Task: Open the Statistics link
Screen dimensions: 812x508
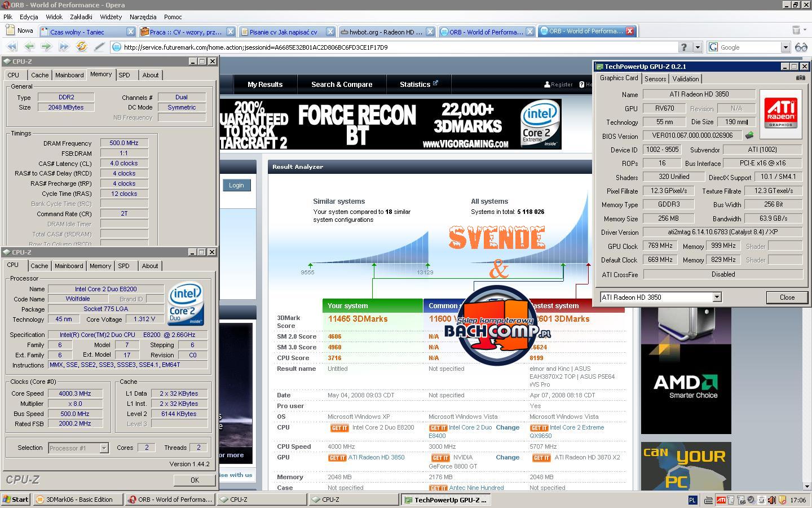Action: (418, 85)
